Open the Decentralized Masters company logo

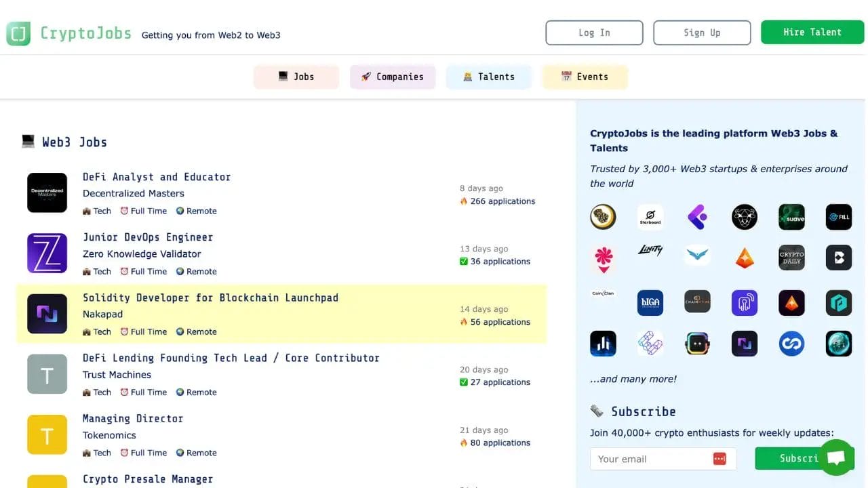[47, 192]
